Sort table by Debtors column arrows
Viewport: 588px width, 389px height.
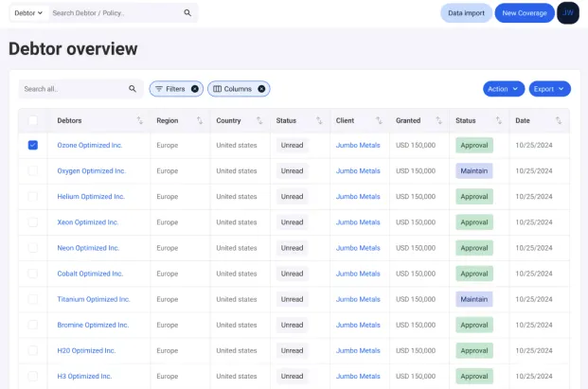140,121
